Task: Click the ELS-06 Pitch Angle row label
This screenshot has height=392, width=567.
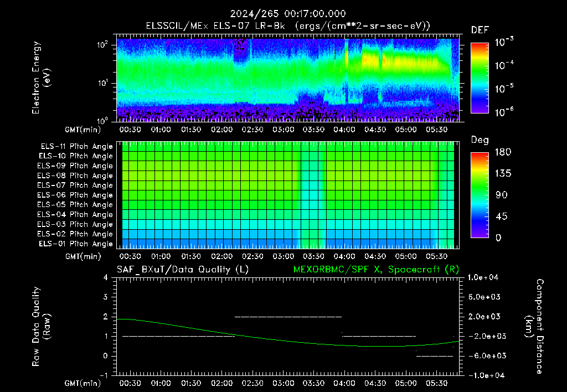Action: tap(75, 195)
